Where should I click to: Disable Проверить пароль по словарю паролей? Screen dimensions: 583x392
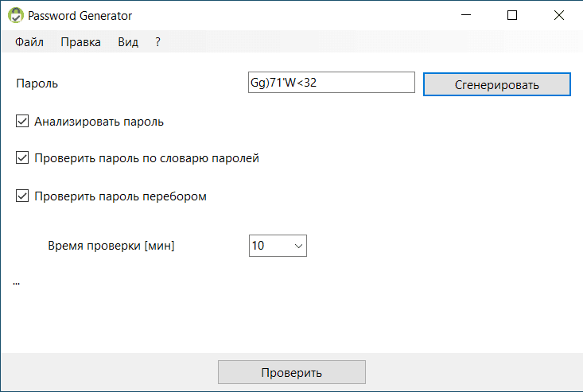(x=22, y=157)
